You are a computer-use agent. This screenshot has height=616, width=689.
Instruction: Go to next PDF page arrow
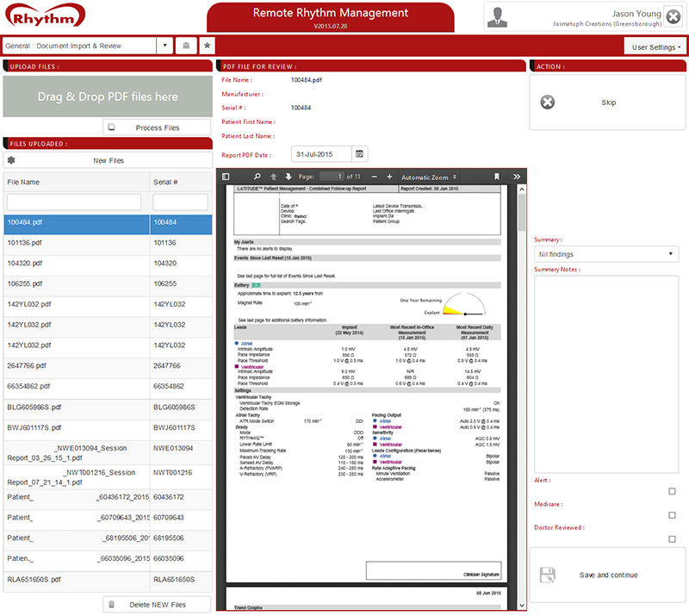[x=289, y=177]
